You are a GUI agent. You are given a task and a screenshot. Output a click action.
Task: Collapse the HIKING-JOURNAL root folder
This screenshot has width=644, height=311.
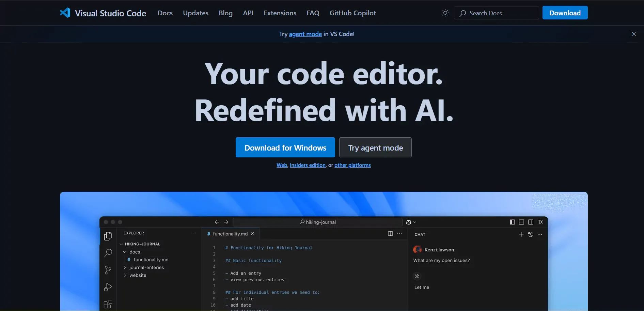point(121,244)
